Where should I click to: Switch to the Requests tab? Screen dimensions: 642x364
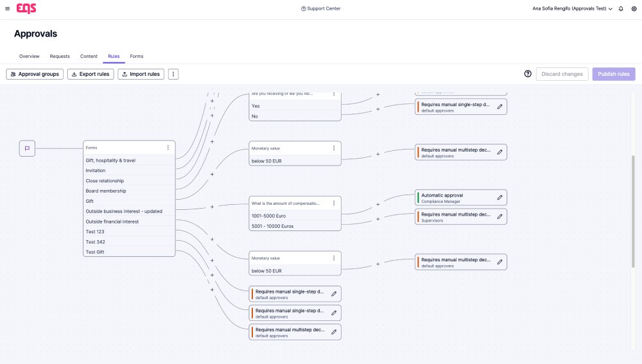[x=60, y=56]
